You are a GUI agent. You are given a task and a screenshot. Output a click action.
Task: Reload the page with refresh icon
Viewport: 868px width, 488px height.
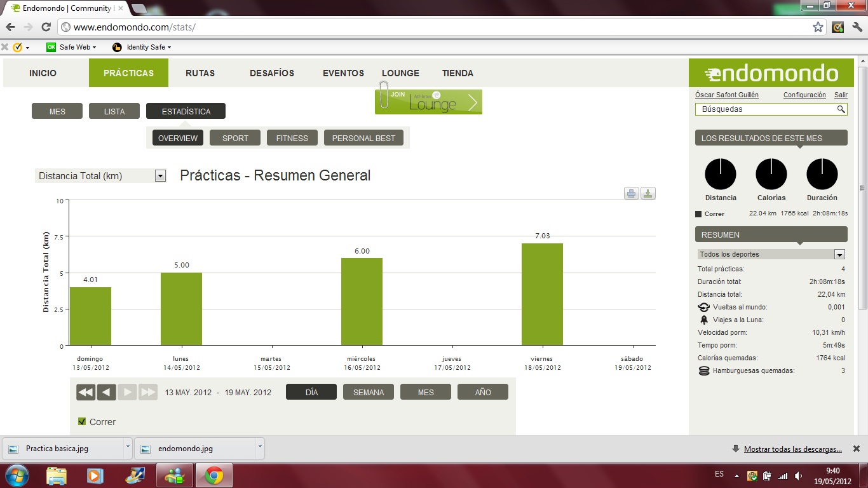point(46,27)
